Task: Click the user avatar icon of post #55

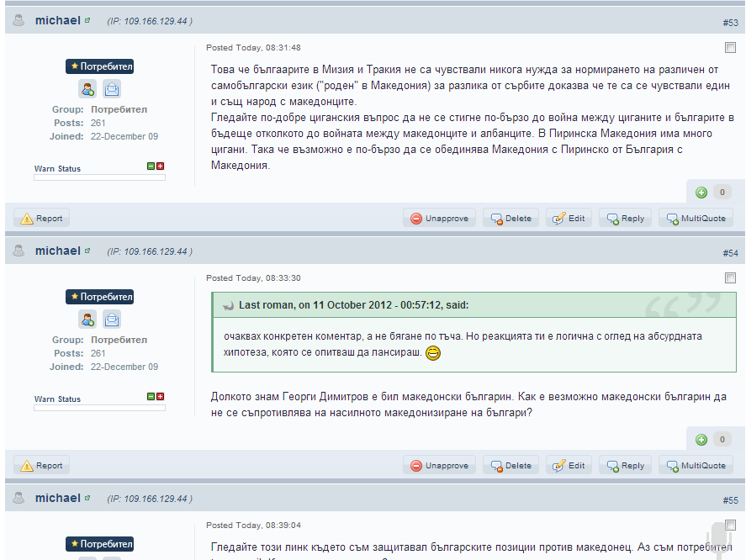Action: 19,498
